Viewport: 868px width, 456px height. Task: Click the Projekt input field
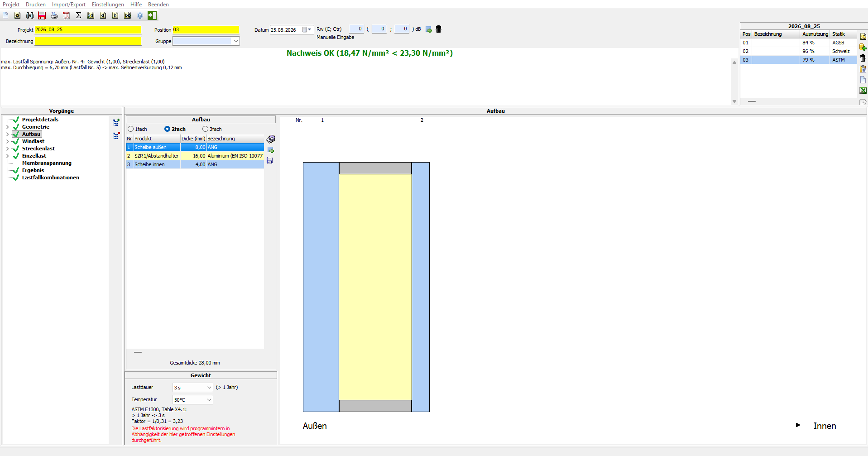(x=88, y=30)
